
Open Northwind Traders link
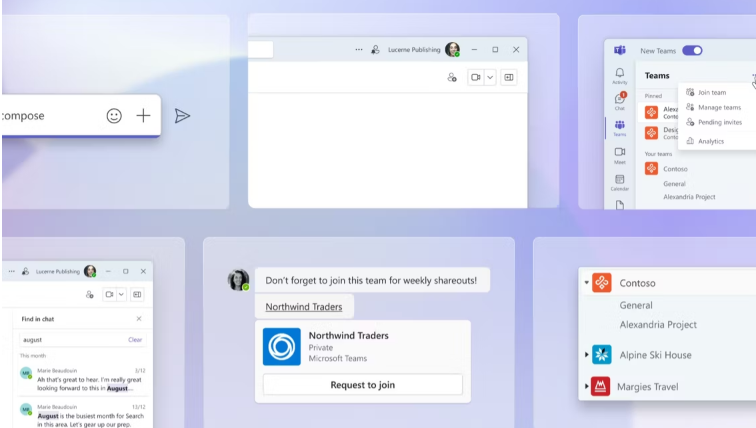[304, 307]
